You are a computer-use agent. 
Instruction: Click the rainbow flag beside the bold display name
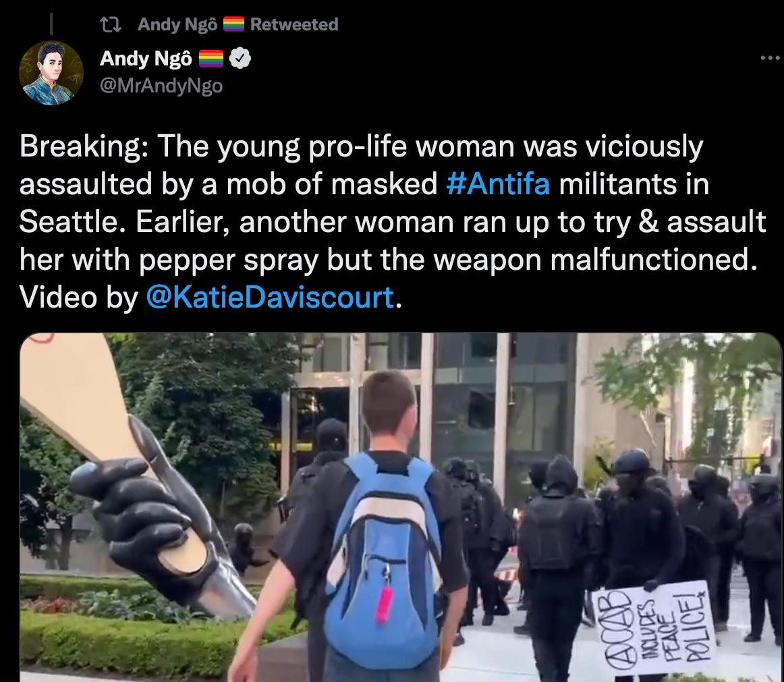coord(211,59)
